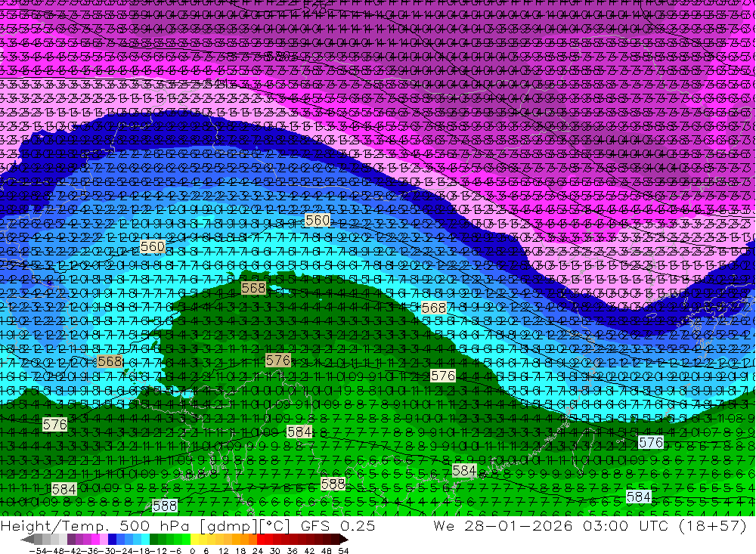Click the '24' legend value
Viewport: 756px width, 554px height.
pyautogui.click(x=258, y=551)
